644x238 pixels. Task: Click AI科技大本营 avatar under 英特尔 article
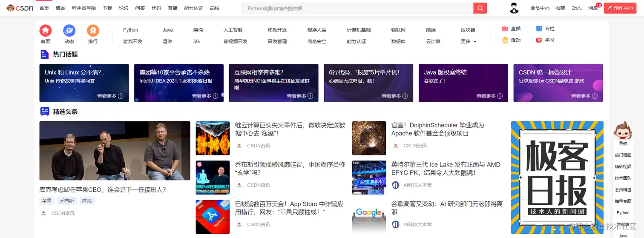point(395,185)
